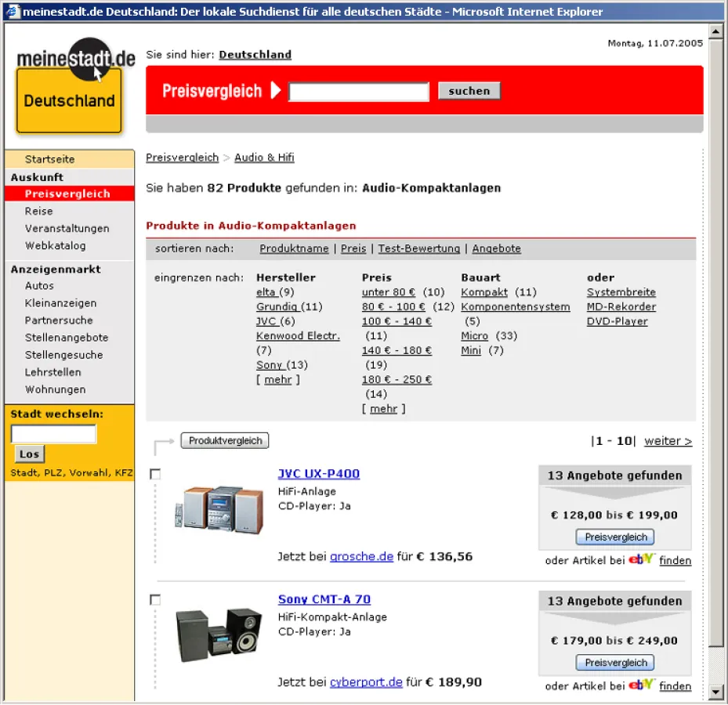Filter by manufacturer JVC

point(266,321)
